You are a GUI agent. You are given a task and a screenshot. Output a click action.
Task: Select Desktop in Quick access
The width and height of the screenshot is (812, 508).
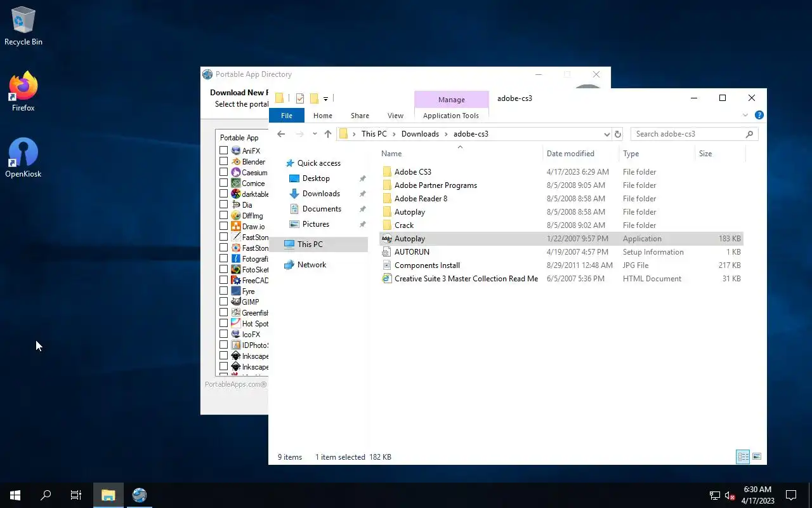[316, 178]
